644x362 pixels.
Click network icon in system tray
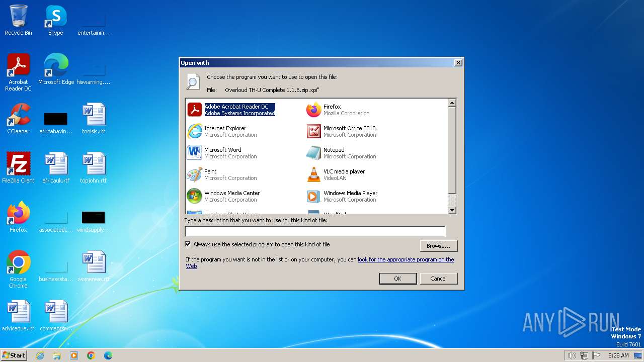point(584,355)
